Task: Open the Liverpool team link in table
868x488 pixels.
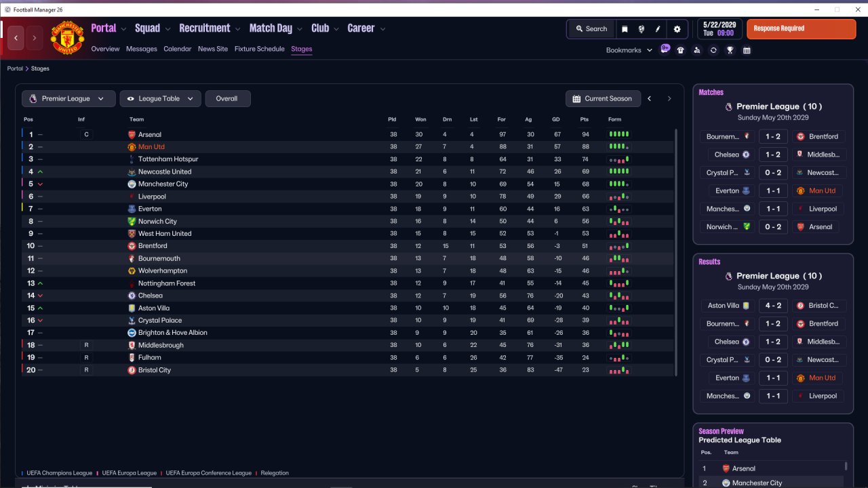Action: pos(152,197)
